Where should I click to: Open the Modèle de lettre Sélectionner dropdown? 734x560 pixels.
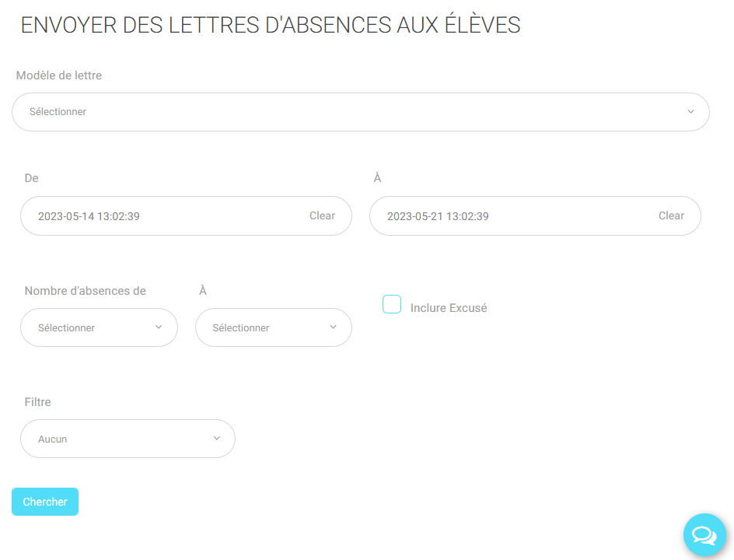point(361,112)
